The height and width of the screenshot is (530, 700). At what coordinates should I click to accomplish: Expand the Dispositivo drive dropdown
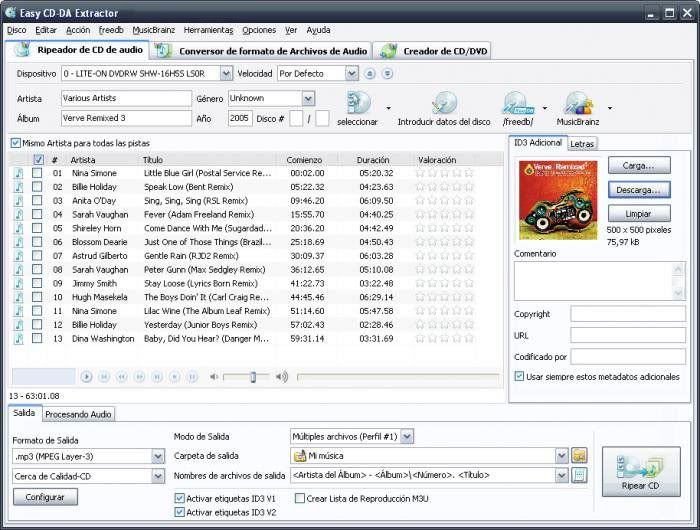(x=226, y=74)
